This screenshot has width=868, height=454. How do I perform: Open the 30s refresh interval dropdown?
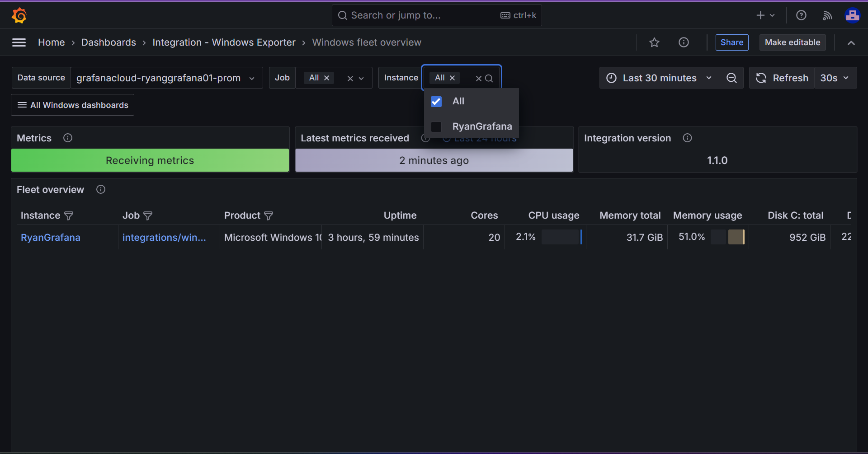pyautogui.click(x=835, y=78)
